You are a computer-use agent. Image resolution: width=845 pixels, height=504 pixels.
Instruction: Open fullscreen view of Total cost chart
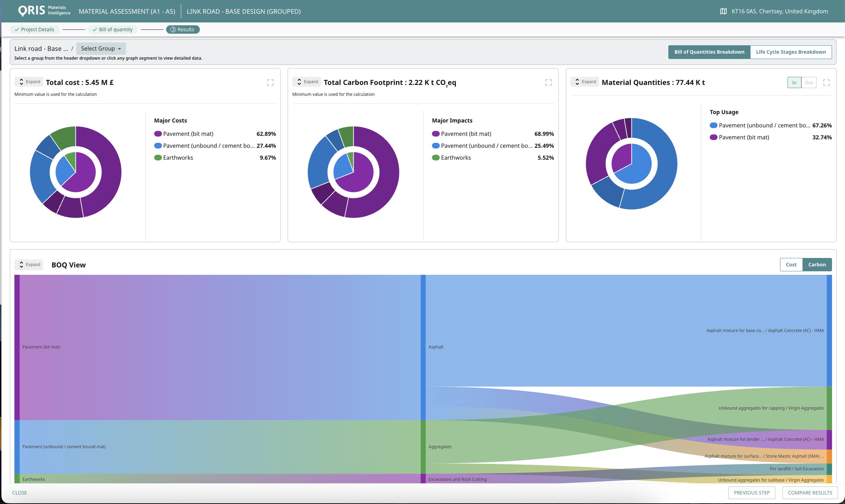[x=270, y=82]
